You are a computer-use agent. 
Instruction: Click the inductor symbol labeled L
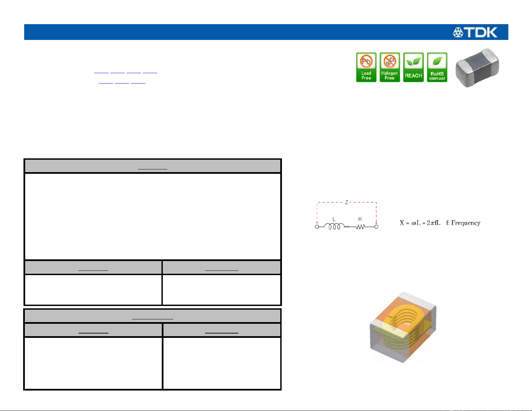334,226
